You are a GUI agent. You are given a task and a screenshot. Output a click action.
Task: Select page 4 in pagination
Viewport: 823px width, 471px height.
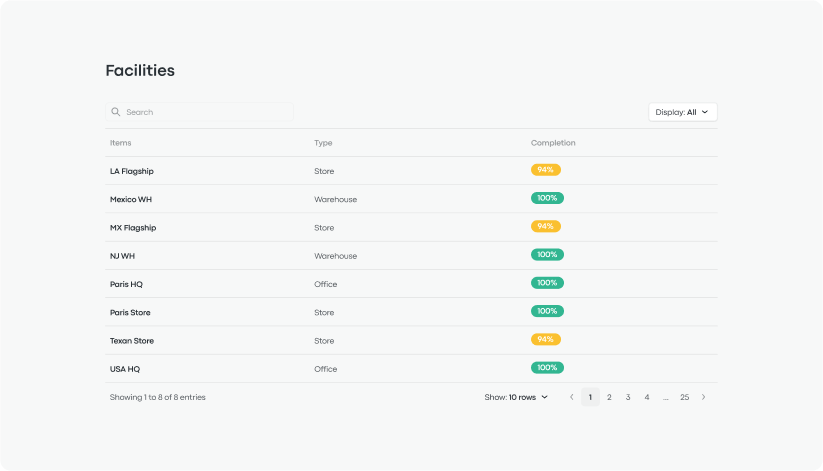(x=647, y=397)
